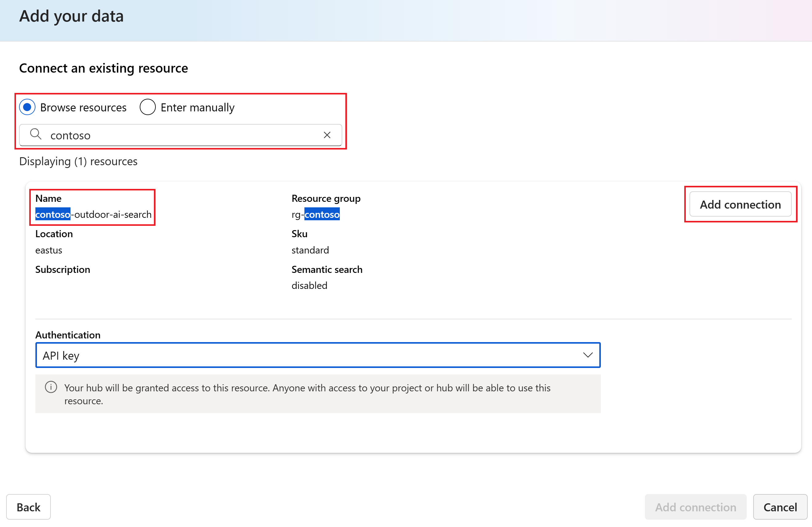Click the info icon in hub notice
Viewport: 812px width, 527px height.
pos(51,387)
